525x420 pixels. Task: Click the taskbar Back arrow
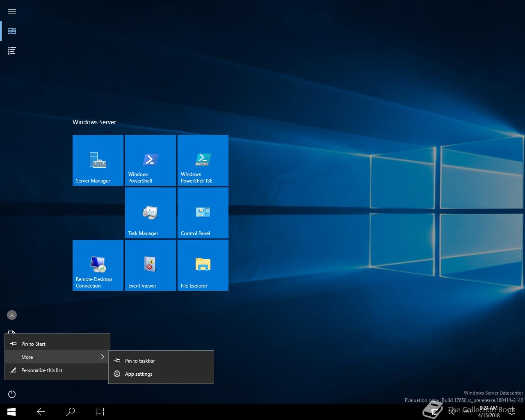[x=41, y=411]
